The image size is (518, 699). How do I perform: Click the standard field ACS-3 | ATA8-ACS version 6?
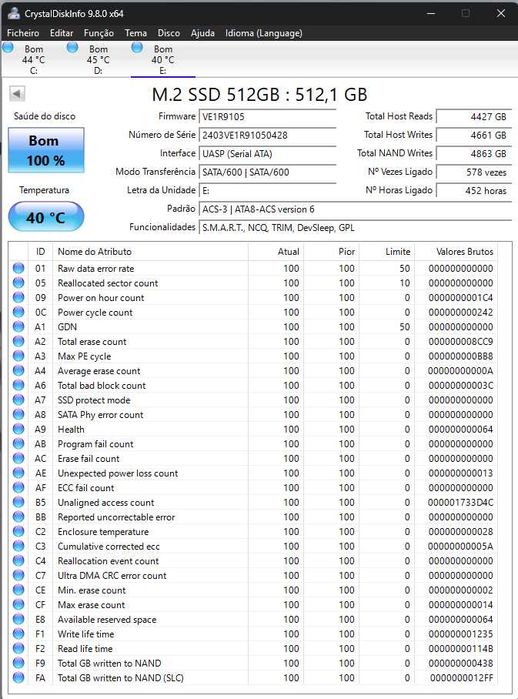(355, 209)
